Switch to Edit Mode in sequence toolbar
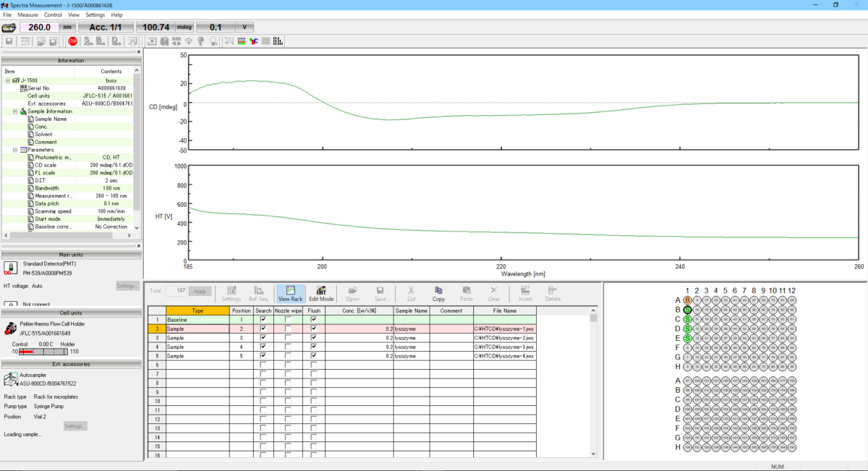The image size is (868, 471). [321, 294]
